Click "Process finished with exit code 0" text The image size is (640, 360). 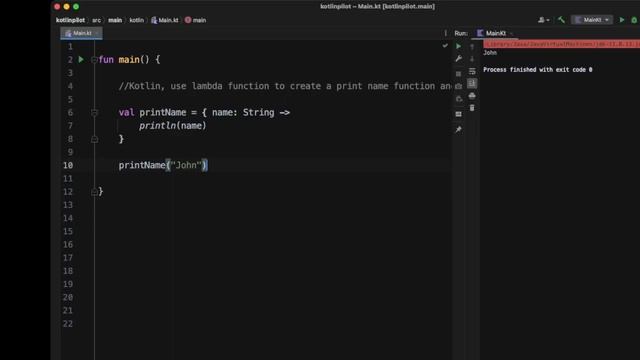538,70
